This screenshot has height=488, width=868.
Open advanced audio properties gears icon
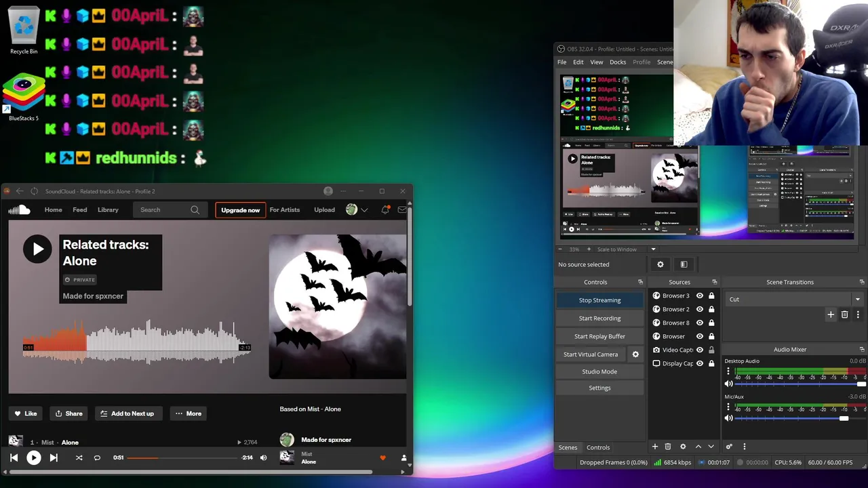(729, 447)
